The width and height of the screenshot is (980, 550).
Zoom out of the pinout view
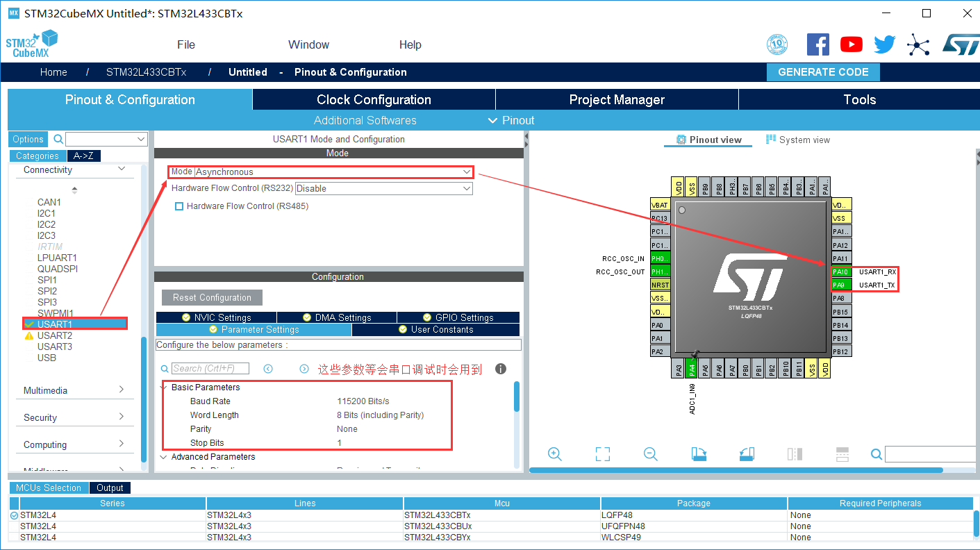click(x=650, y=453)
